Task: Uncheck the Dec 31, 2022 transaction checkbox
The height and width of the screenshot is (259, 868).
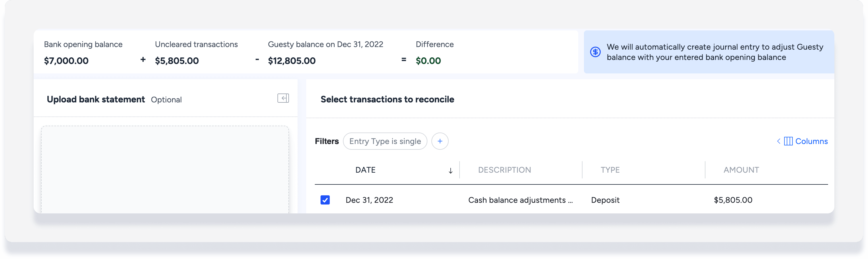Action: 325,200
